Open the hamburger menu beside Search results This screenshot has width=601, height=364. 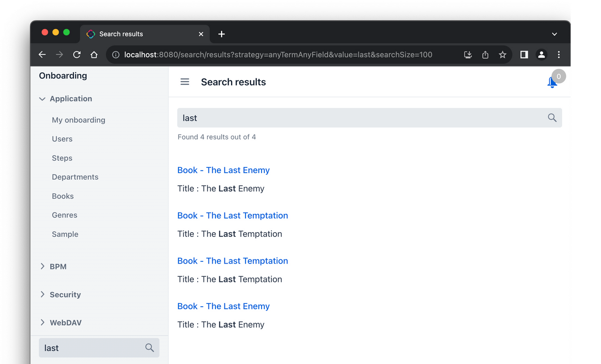(185, 82)
